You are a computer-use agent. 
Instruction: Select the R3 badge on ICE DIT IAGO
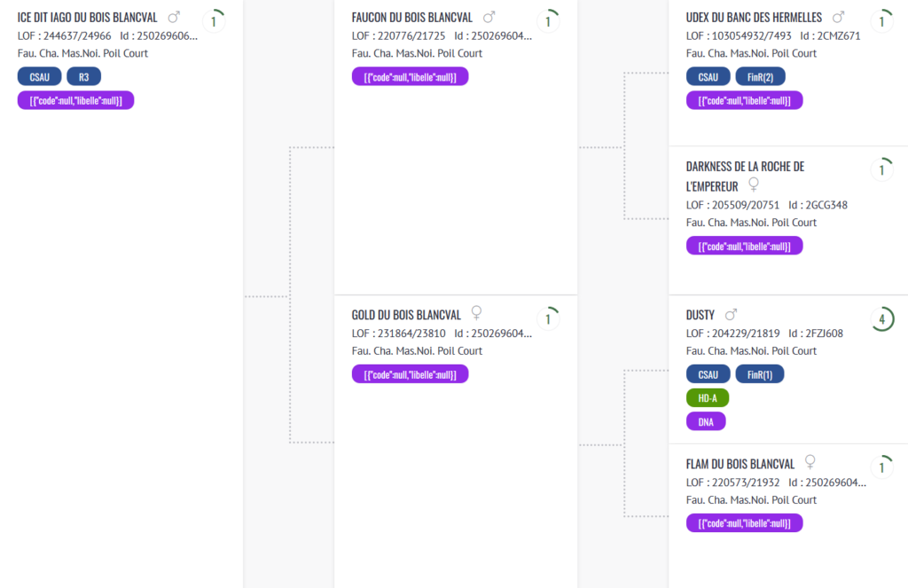84,76
